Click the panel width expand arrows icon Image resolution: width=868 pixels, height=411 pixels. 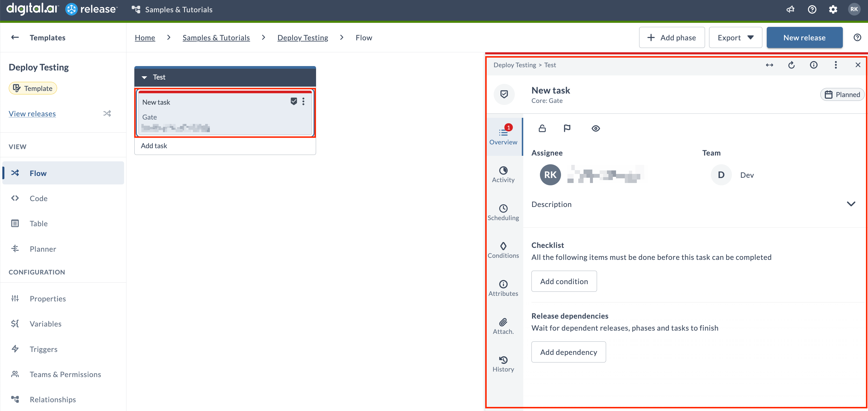click(x=769, y=65)
